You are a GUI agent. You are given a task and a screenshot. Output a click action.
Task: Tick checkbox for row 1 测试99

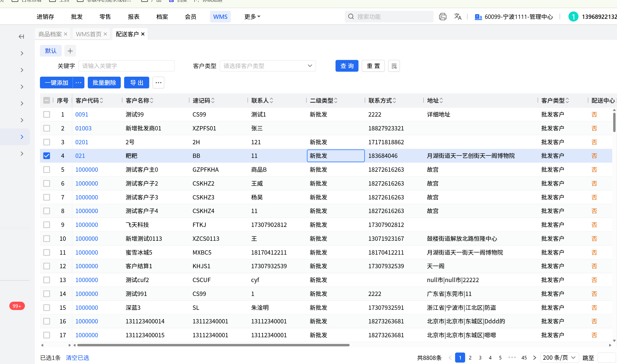coord(47,115)
